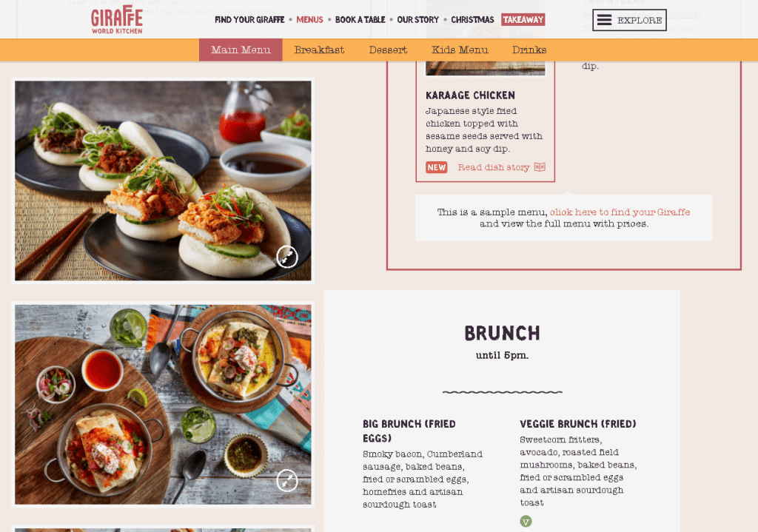Open the Christmas navigation link
758x532 pixels.
[472, 20]
